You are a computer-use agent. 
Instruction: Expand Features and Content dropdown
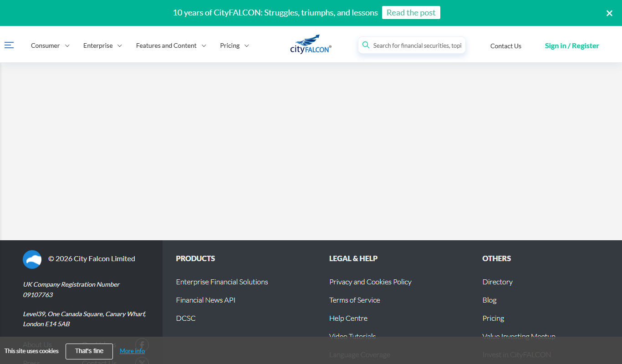click(x=171, y=45)
